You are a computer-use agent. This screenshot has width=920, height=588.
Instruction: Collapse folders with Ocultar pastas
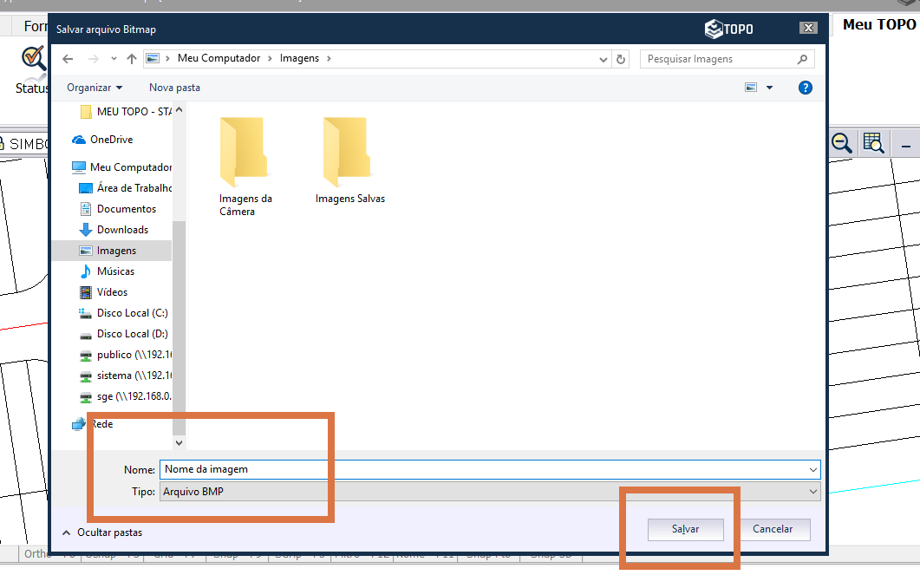coord(102,532)
